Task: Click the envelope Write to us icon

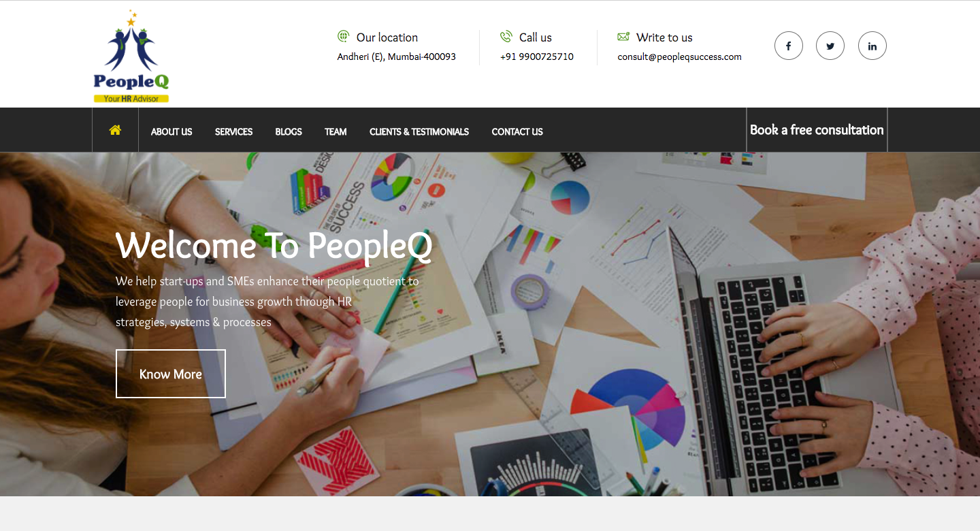Action: click(623, 37)
